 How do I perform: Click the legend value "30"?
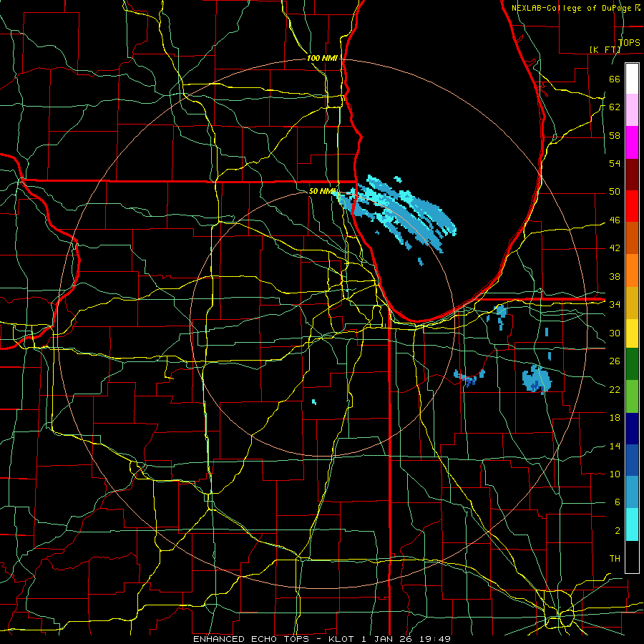coord(615,333)
